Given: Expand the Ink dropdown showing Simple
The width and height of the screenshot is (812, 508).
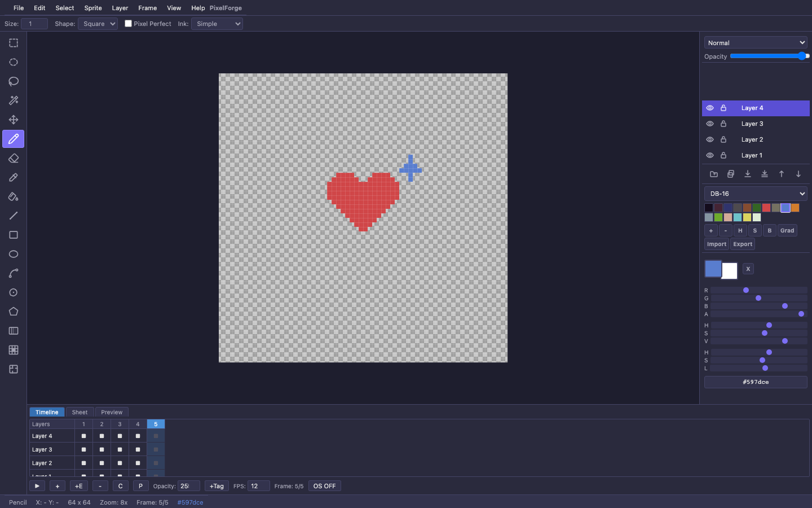Looking at the screenshot, I should [217, 24].
